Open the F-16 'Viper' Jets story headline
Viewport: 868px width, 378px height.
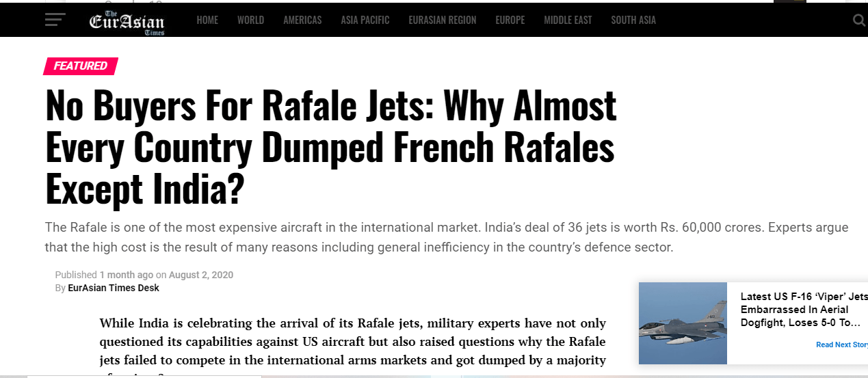(804, 309)
